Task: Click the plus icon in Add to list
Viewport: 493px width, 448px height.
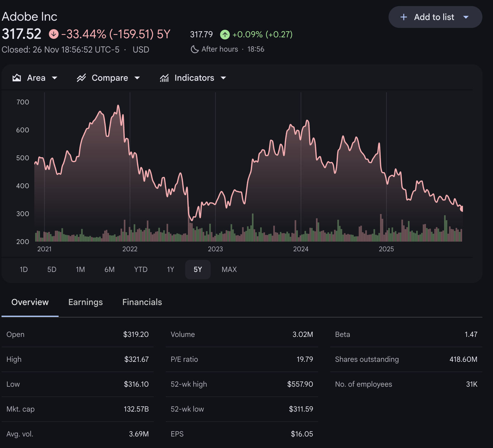Action: click(x=403, y=17)
